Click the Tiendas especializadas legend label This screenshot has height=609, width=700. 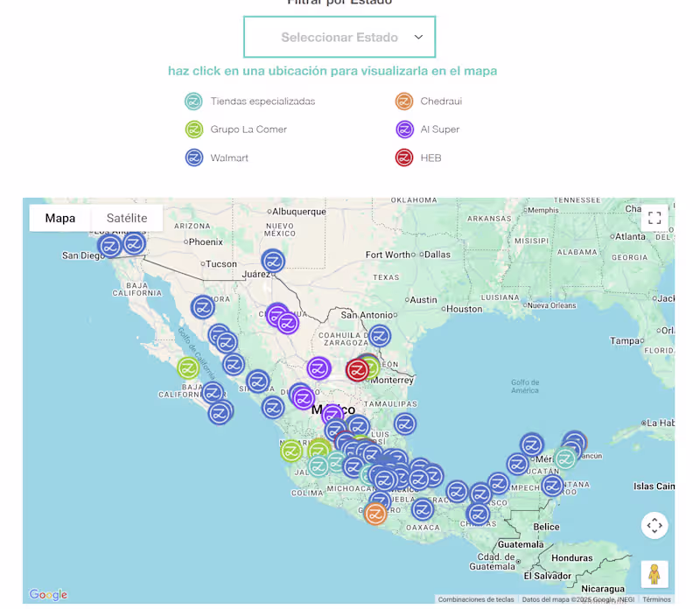click(x=263, y=101)
